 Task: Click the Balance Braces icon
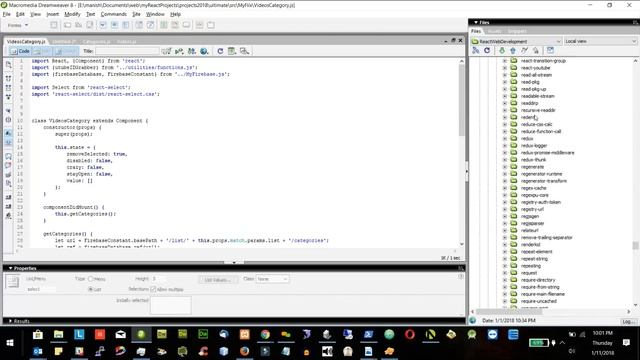point(9,120)
